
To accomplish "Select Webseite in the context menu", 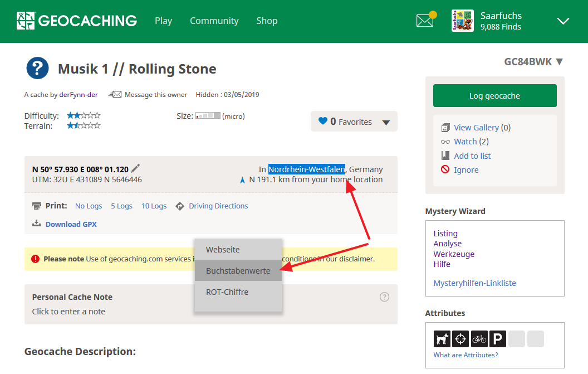I will pos(238,249).
